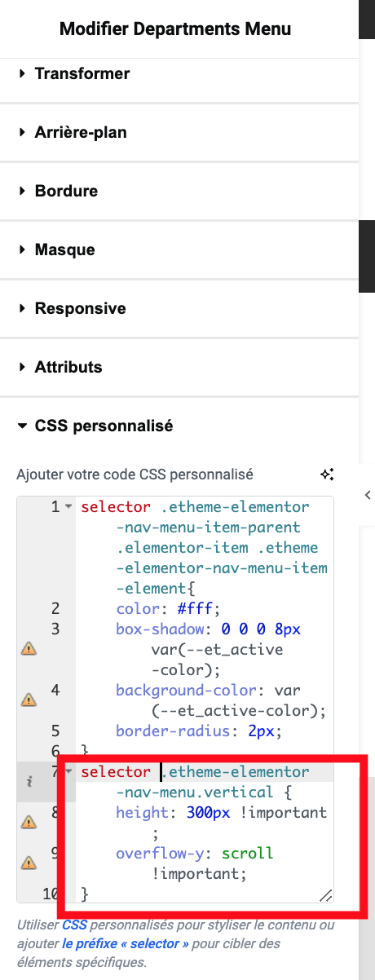
Task: Open the Masque section
Action: [179, 249]
